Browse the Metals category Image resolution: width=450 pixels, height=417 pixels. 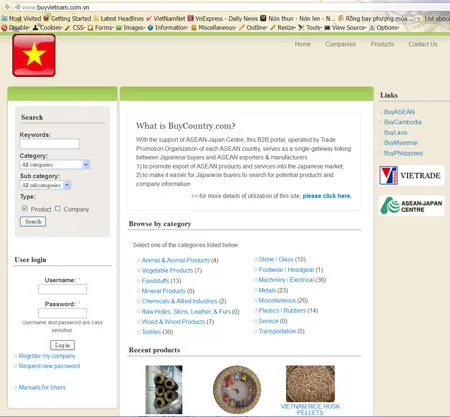(x=267, y=290)
